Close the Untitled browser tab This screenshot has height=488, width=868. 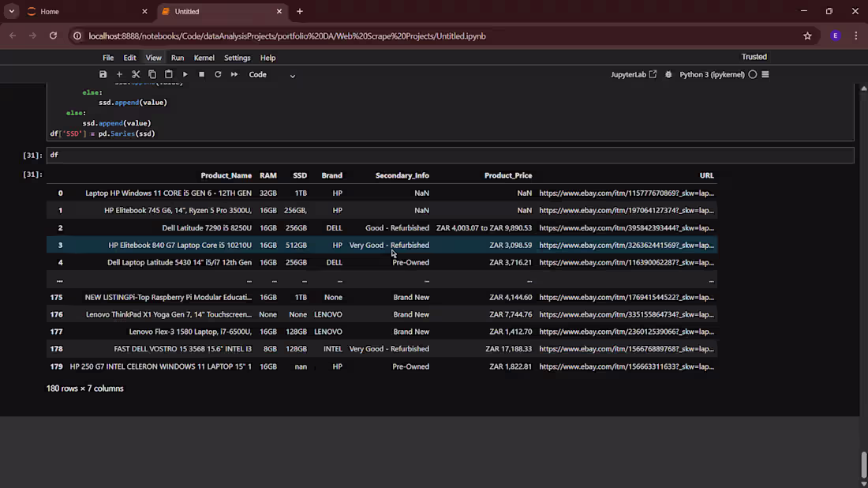[x=279, y=12]
